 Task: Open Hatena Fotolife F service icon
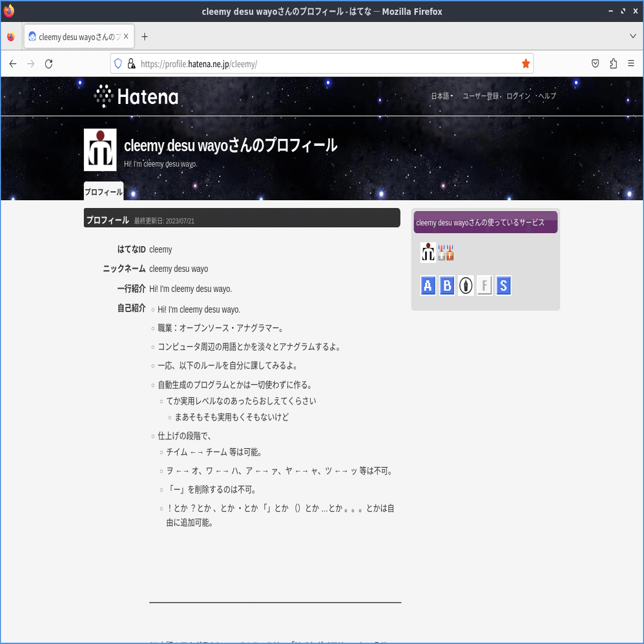[x=484, y=285]
